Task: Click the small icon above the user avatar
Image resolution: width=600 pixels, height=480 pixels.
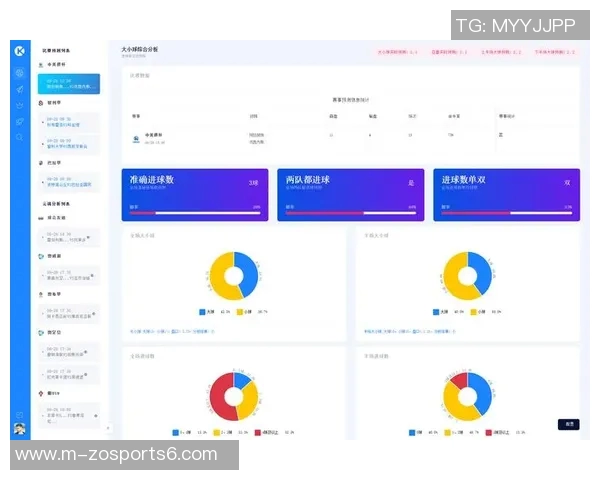Action: click(x=20, y=415)
